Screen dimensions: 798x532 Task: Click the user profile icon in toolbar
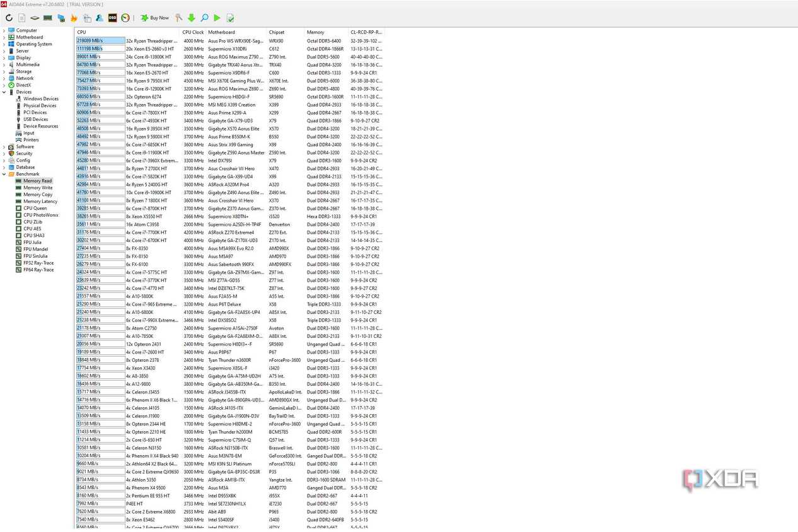100,18
